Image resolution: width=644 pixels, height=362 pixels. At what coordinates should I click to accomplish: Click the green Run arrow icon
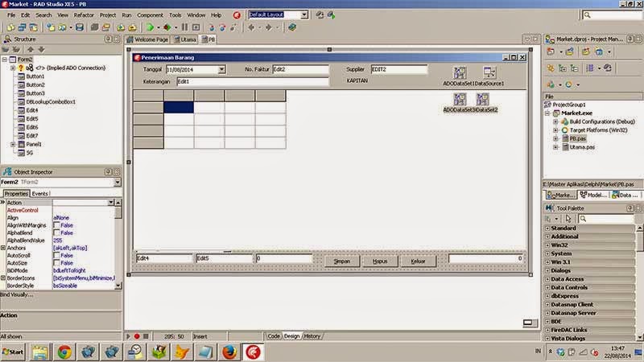(x=150, y=27)
